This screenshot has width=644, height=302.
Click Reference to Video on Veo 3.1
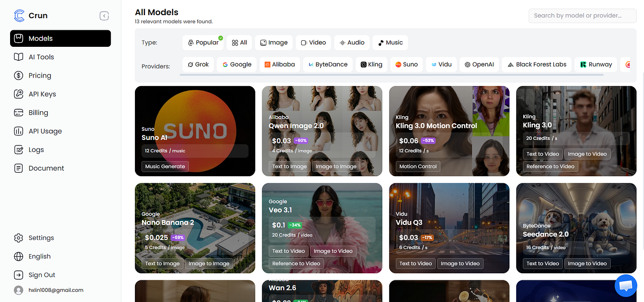[x=296, y=263]
